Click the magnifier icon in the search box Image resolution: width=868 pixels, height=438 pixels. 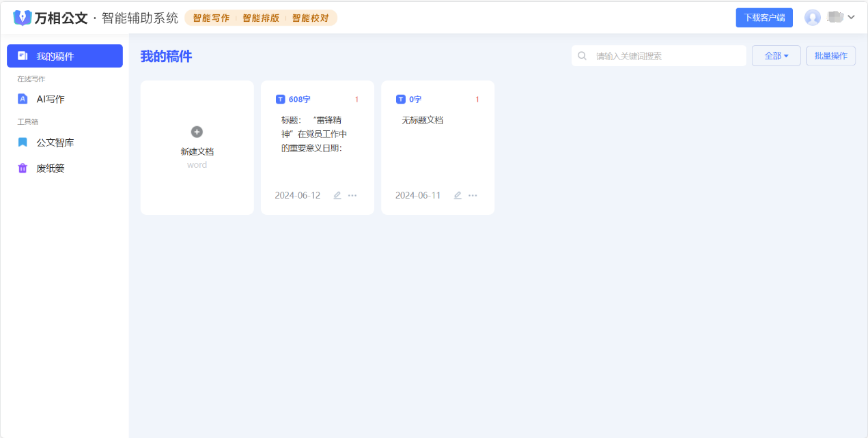(x=582, y=56)
